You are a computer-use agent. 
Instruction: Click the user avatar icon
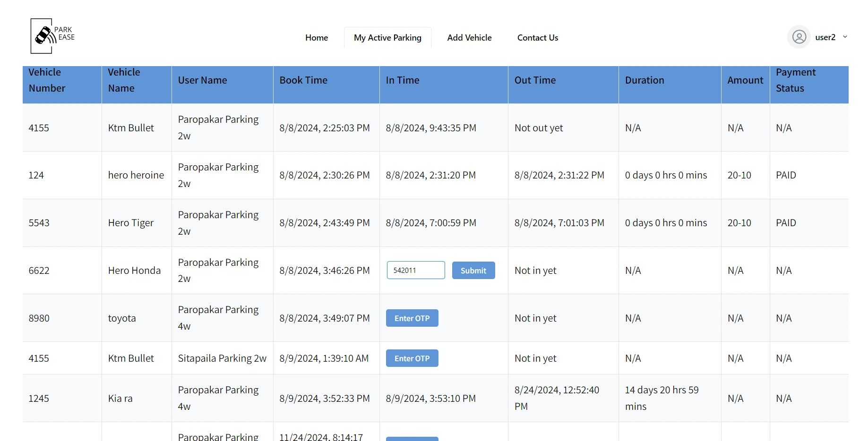[x=799, y=37]
